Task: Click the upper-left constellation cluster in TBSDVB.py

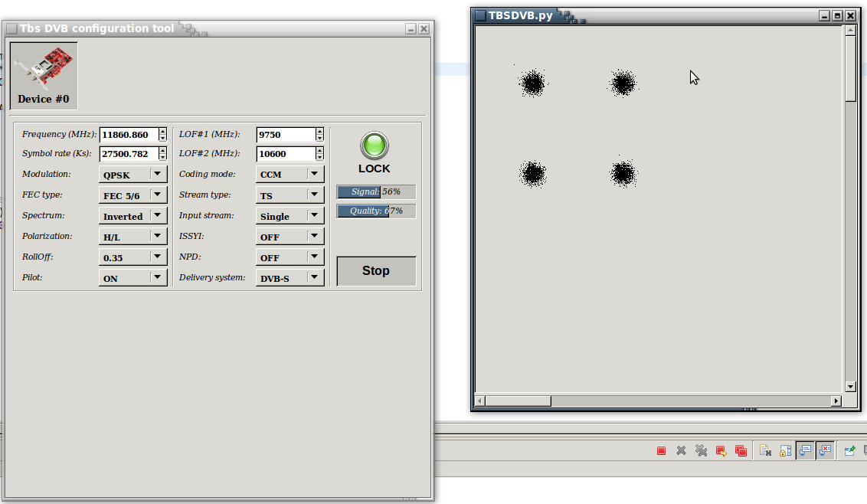Action: click(533, 83)
